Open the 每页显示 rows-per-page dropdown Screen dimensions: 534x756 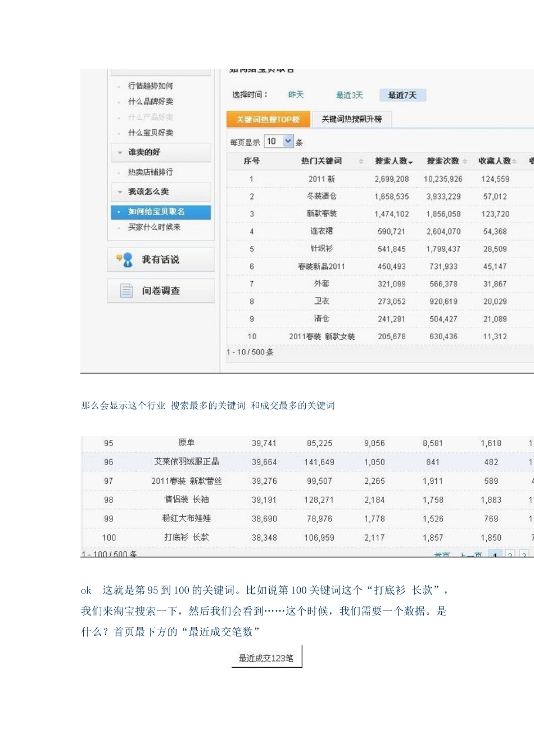(x=279, y=141)
